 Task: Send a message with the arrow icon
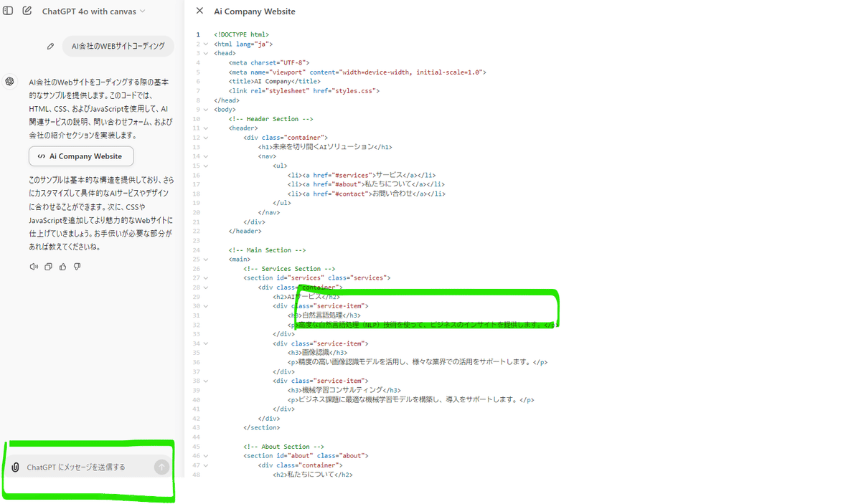click(162, 467)
